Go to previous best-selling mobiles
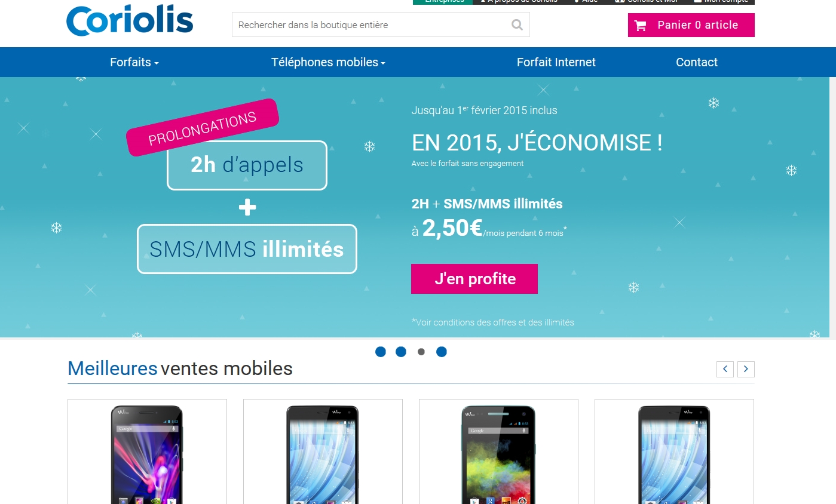 (725, 369)
